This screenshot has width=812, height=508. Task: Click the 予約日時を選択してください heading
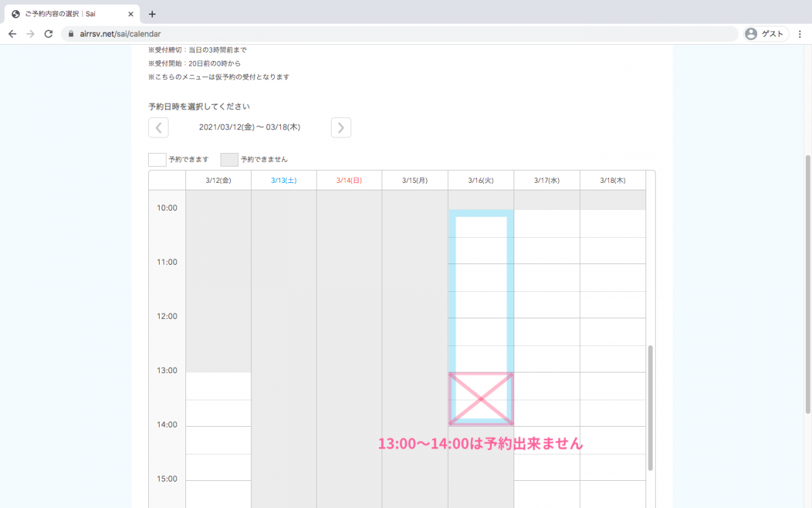tap(199, 106)
